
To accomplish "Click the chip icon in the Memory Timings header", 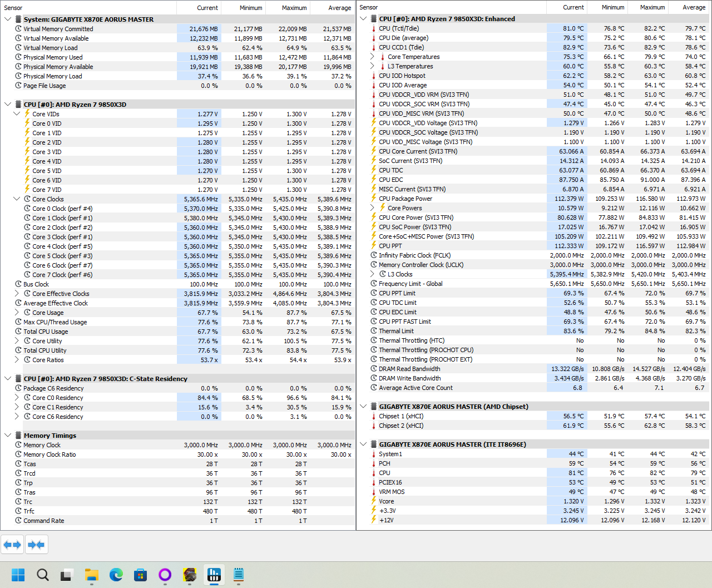I will coord(18,436).
